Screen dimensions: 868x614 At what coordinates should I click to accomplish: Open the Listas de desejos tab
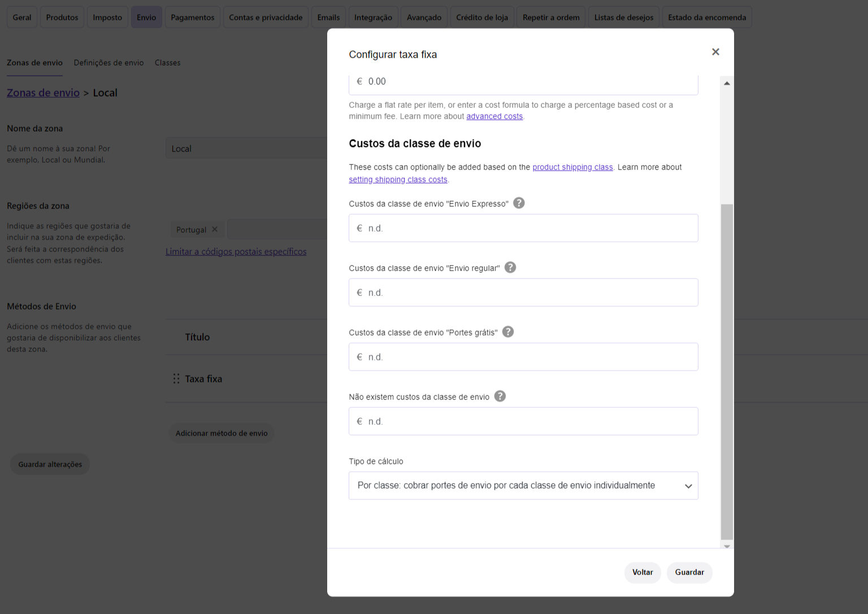[x=624, y=18]
